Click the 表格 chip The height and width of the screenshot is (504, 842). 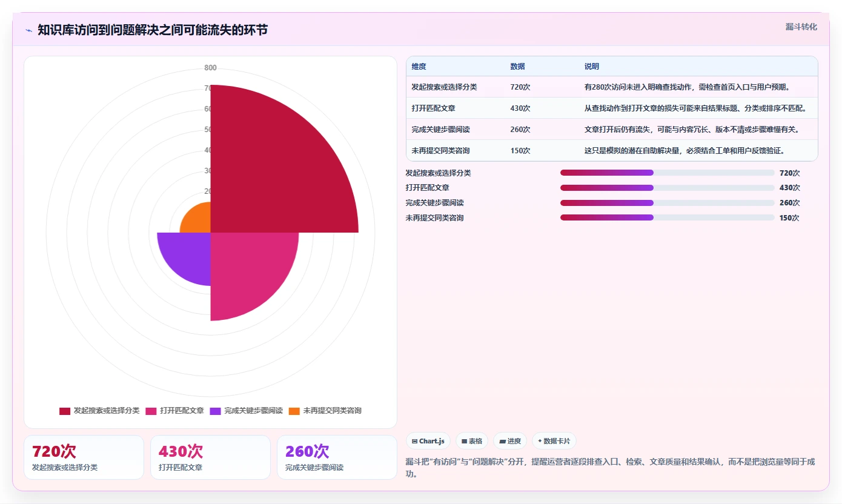pyautogui.click(x=472, y=441)
